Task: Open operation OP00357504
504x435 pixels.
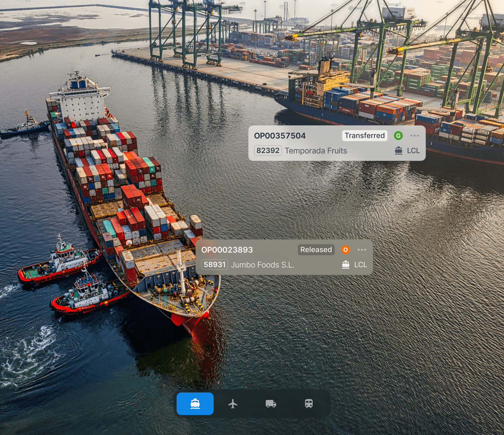Action: [280, 136]
